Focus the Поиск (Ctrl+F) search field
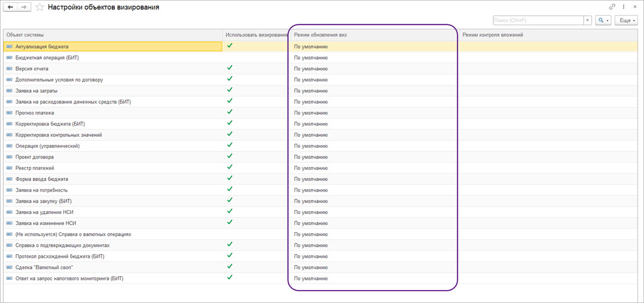This screenshot has width=644, height=303. tap(538, 20)
